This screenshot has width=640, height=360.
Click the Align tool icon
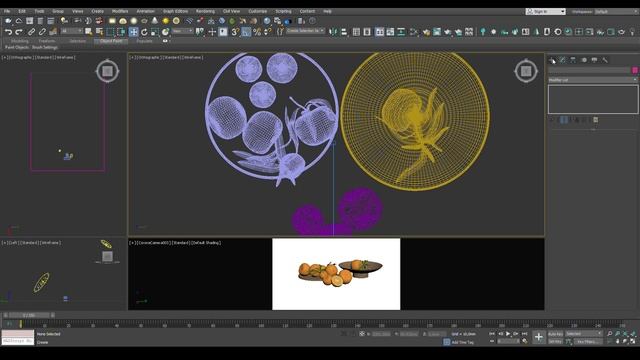(x=344, y=32)
